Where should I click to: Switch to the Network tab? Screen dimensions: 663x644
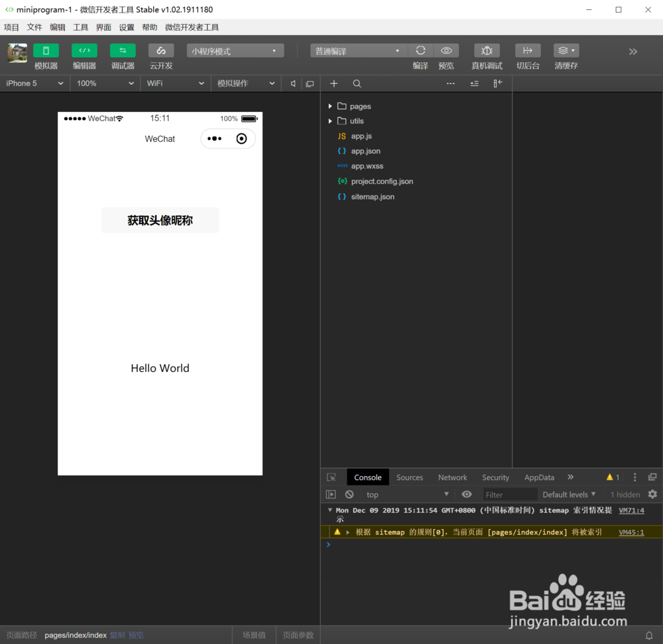tap(452, 478)
